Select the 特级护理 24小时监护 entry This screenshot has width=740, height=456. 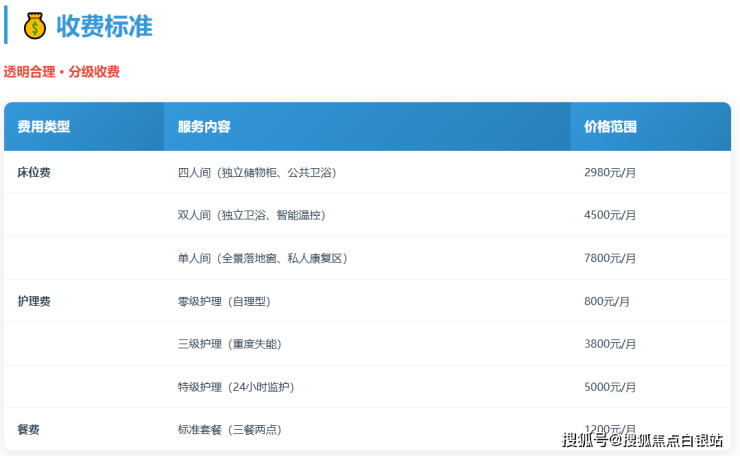(x=235, y=387)
